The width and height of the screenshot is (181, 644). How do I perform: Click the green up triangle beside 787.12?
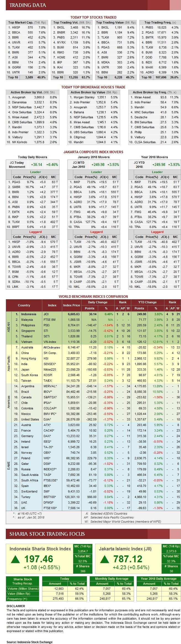click(x=104, y=559)
